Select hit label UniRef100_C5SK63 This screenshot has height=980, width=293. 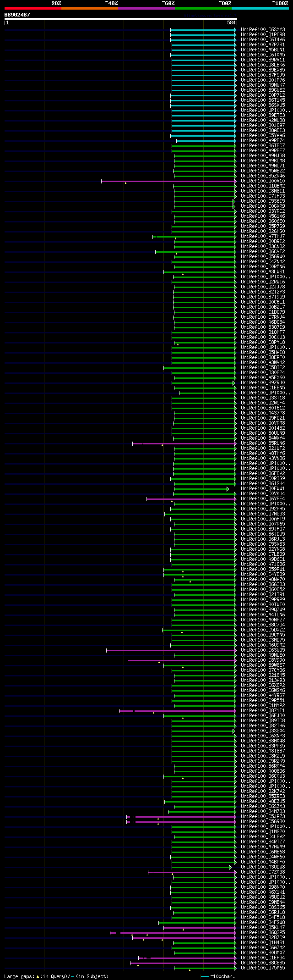pyautogui.click(x=263, y=544)
